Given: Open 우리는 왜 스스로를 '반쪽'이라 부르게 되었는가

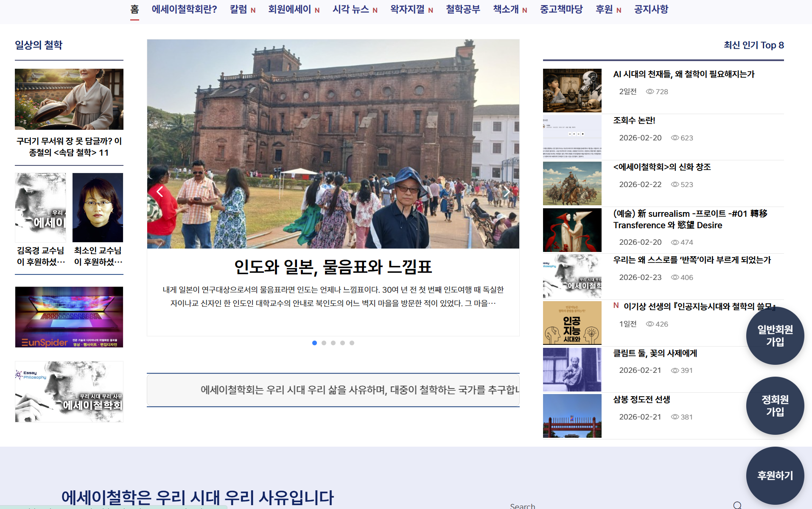Looking at the screenshot, I should (692, 260).
